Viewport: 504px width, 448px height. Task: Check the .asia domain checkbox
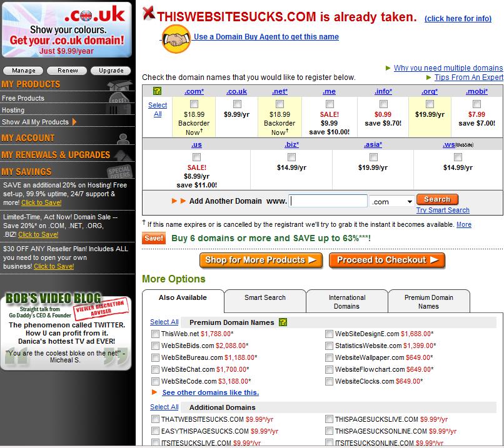pos(373,157)
